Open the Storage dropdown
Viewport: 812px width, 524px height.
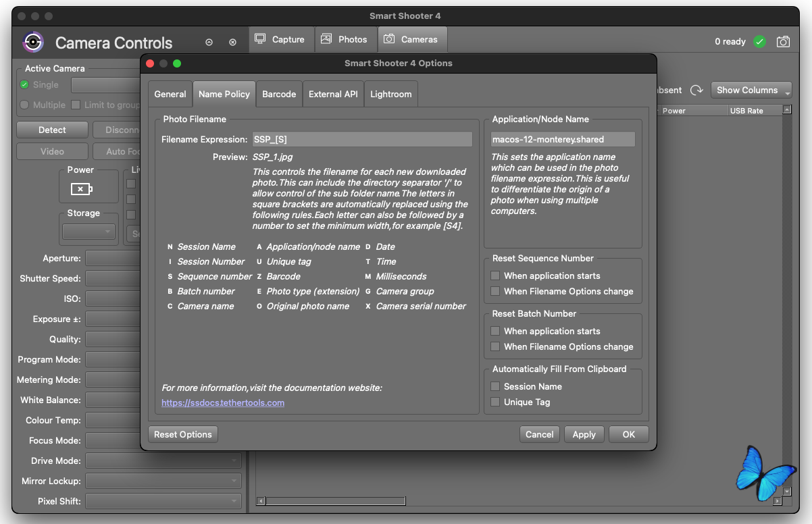[x=88, y=232]
